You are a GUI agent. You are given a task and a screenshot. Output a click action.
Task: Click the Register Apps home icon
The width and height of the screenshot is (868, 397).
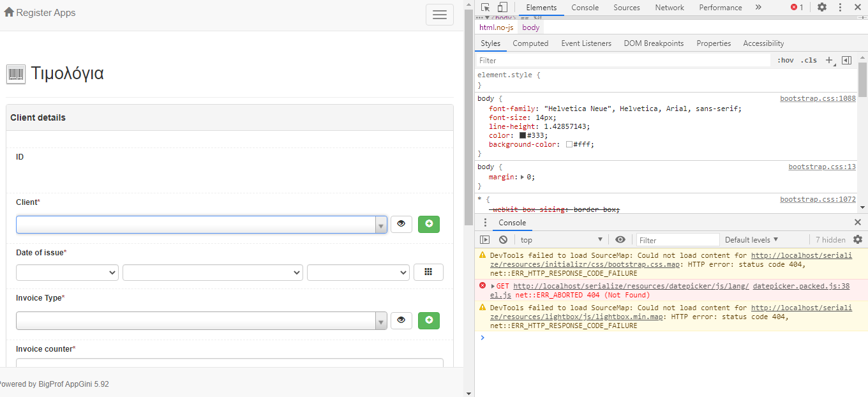pos(9,12)
